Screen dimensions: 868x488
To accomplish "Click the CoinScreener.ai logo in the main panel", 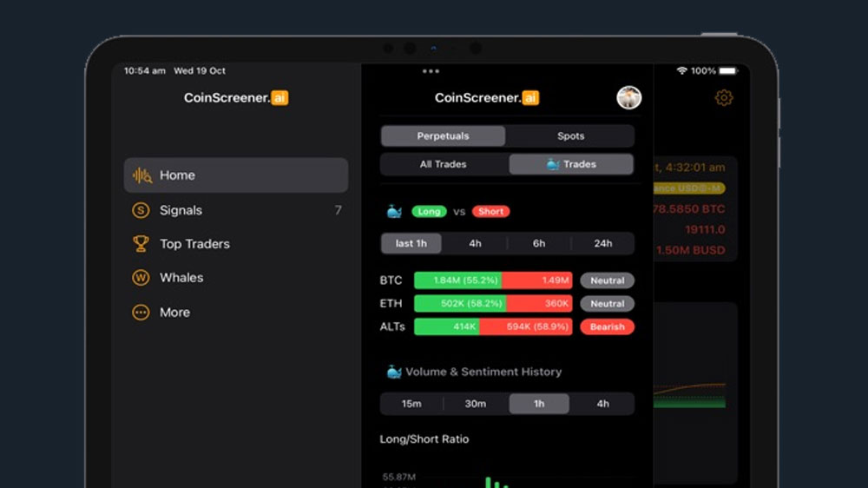I will point(487,98).
